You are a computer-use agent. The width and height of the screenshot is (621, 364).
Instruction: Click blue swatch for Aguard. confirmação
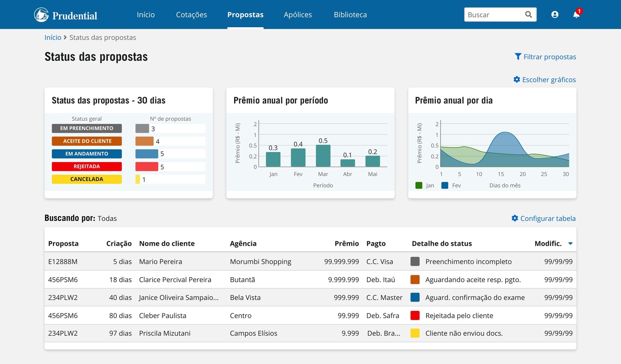click(x=415, y=297)
